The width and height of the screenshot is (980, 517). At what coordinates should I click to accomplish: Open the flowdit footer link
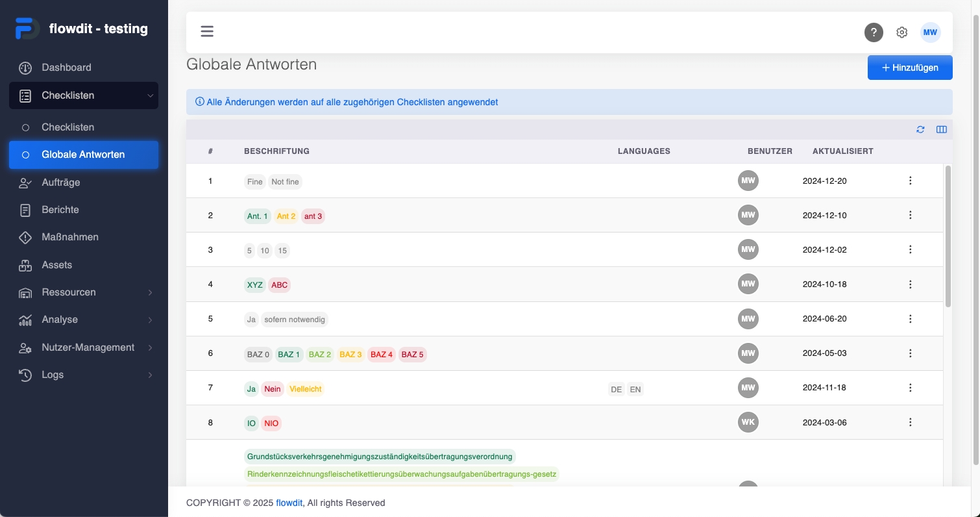pos(290,503)
